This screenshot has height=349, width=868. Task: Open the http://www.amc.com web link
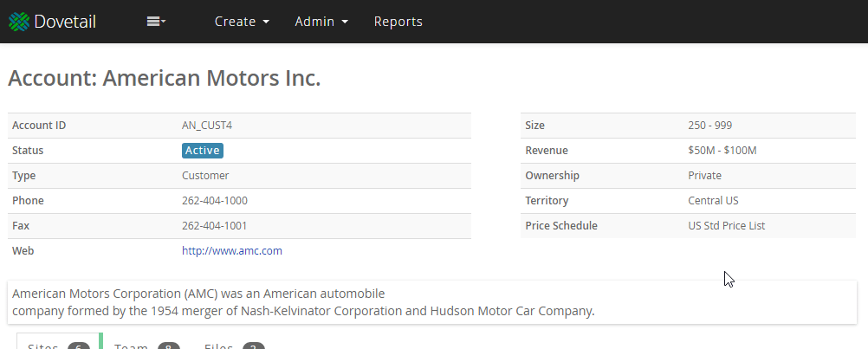click(x=231, y=251)
